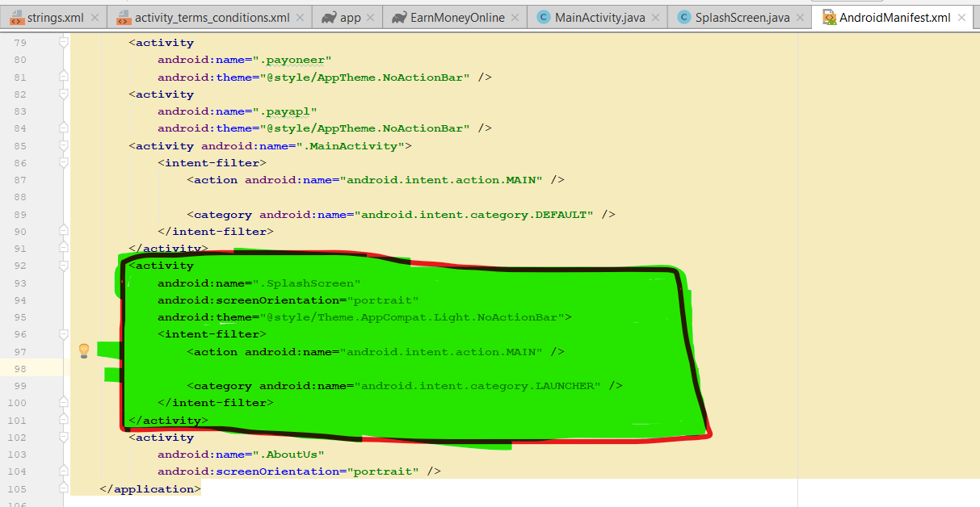Click the action.MAIN line at line 87
Viewport: 980px width, 507px height.
tap(376, 180)
